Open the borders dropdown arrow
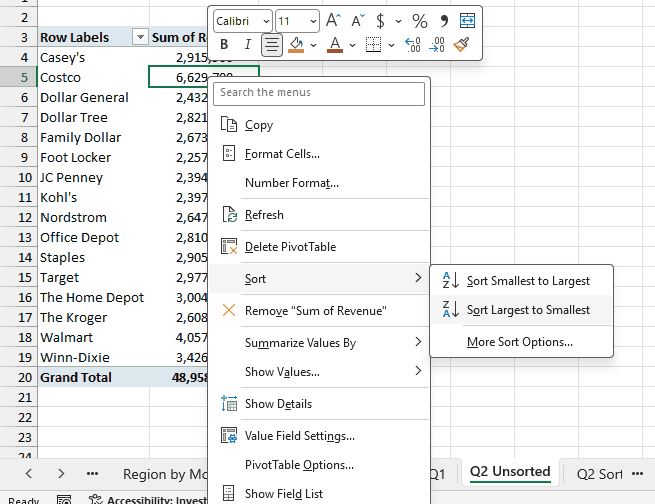The height and width of the screenshot is (504, 655). pyautogui.click(x=391, y=45)
